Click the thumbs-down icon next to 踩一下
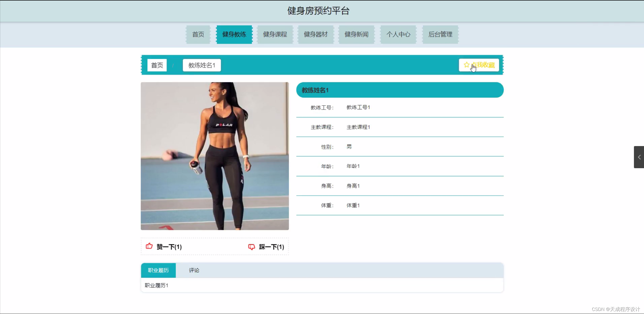The height and width of the screenshot is (314, 644). tap(252, 247)
